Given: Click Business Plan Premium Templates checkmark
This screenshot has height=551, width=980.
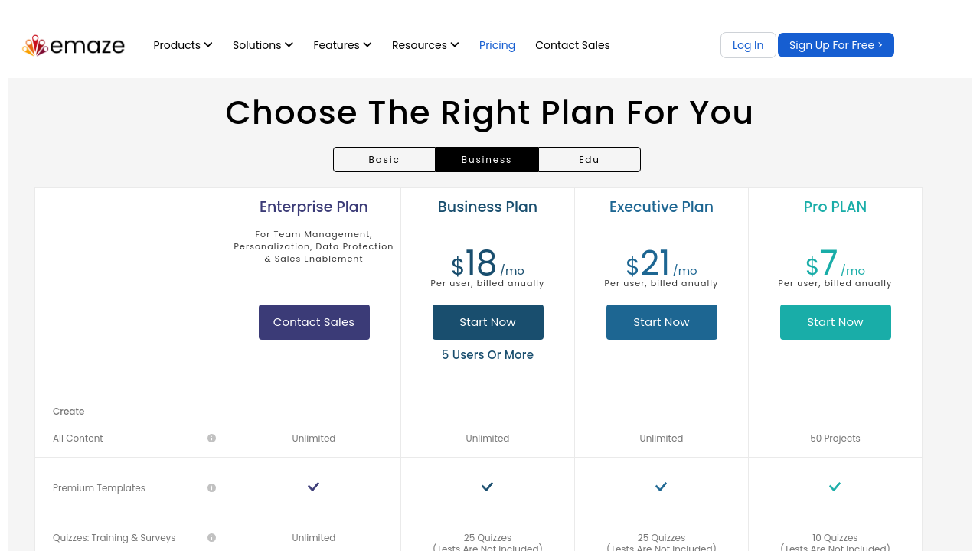Looking at the screenshot, I should pos(487,487).
